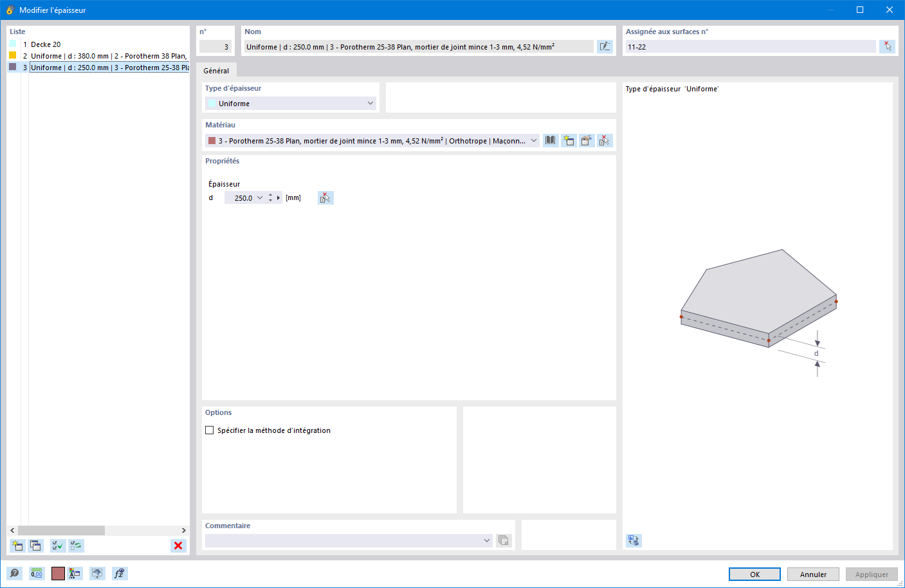Open the Type d'épaisseur dropdown showing Uniforme

tap(291, 104)
